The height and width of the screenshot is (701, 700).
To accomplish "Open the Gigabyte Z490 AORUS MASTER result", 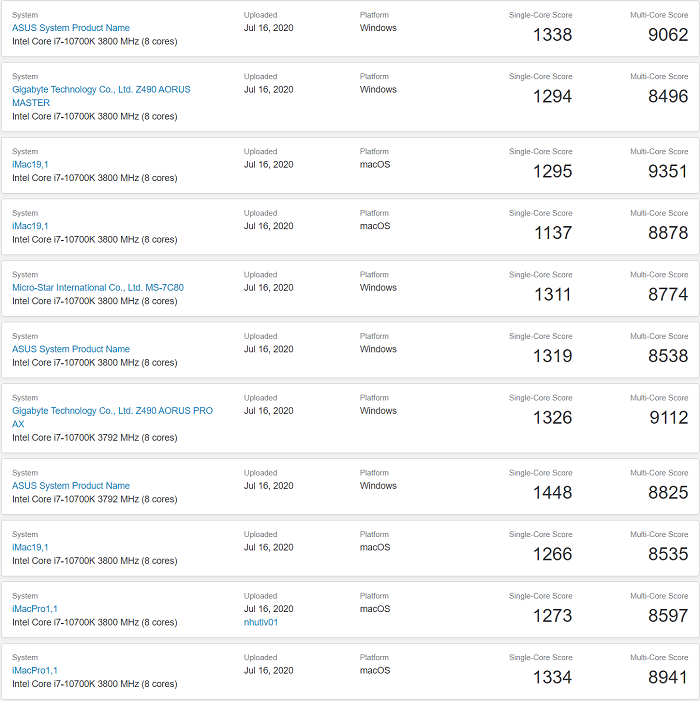I will pos(100,89).
